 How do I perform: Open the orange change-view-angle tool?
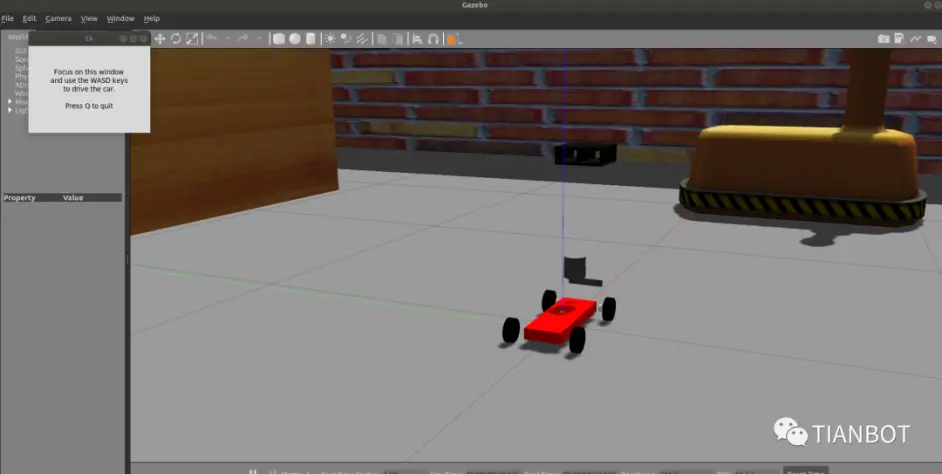point(453,39)
